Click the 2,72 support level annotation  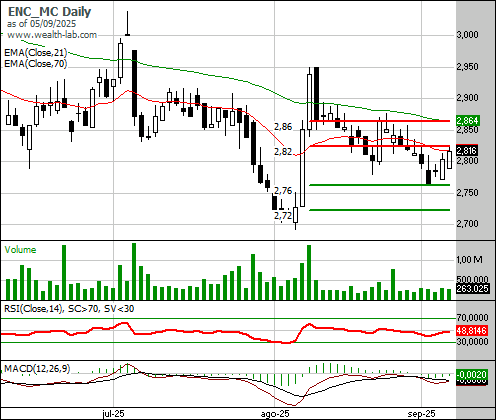[283, 216]
